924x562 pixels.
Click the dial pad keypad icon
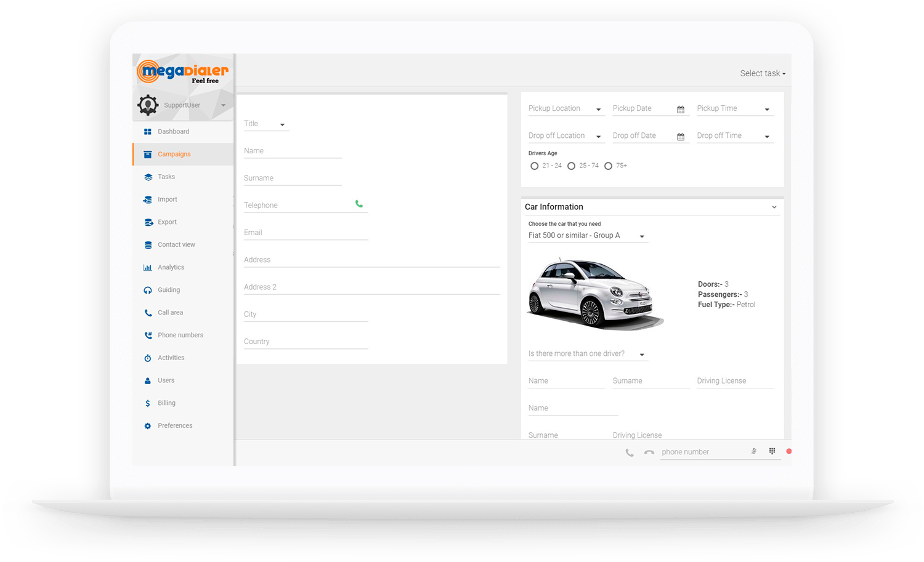(x=772, y=451)
